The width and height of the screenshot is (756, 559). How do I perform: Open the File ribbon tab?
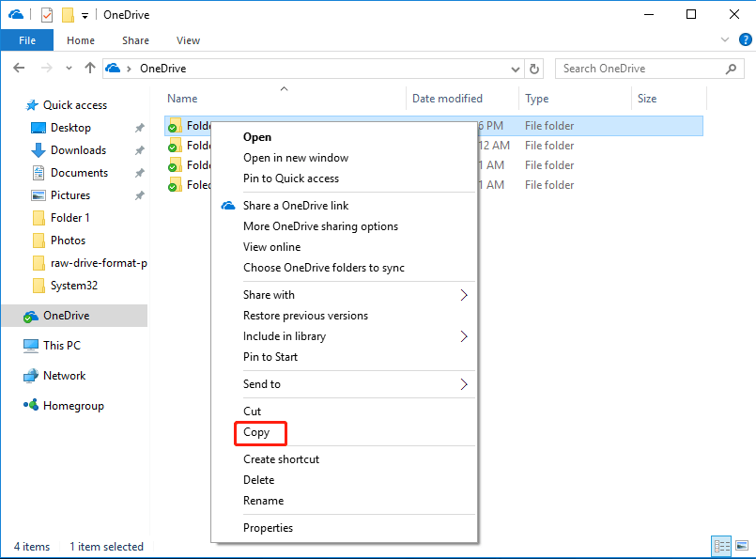[27, 40]
